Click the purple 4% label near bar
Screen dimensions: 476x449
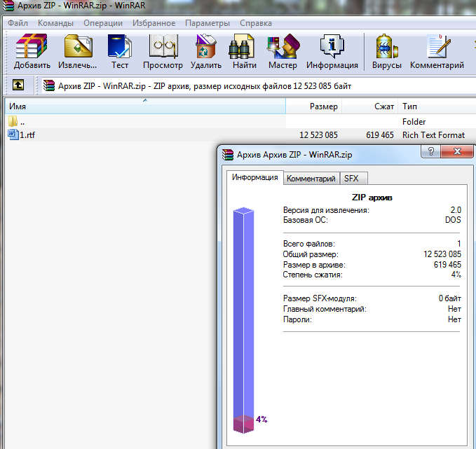tap(261, 420)
